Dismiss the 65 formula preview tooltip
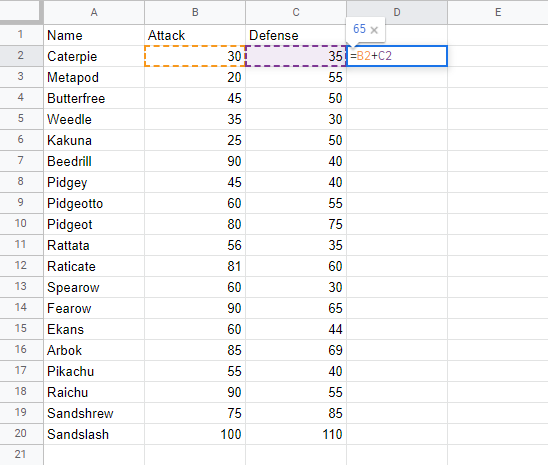This screenshot has height=465, width=548. [374, 30]
